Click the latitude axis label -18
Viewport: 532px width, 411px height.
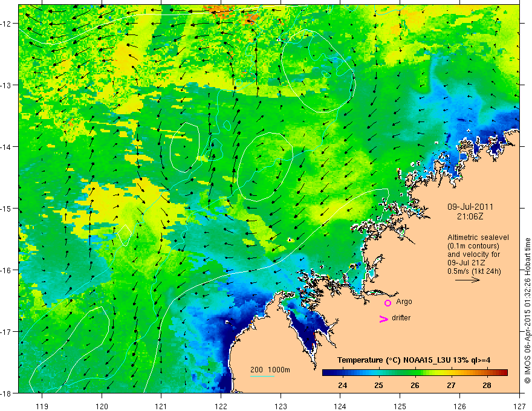[7, 393]
